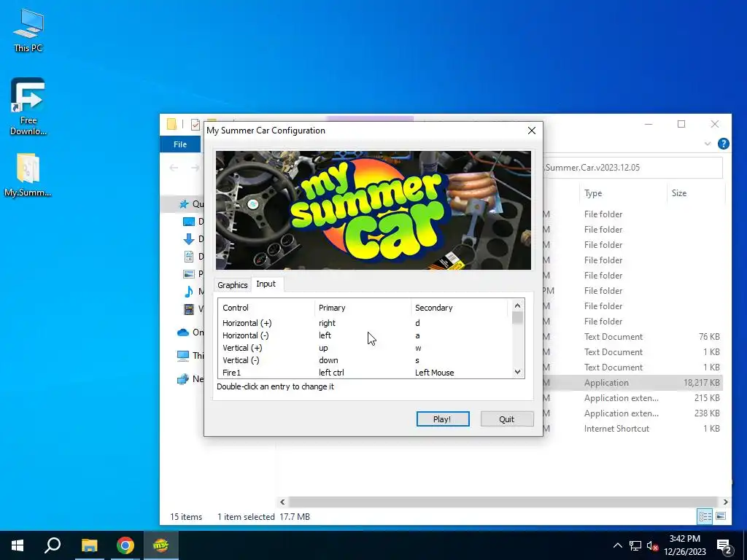Screen dimensions: 747x560
Task: Select the Horizontal (-) control row
Action: point(363,335)
